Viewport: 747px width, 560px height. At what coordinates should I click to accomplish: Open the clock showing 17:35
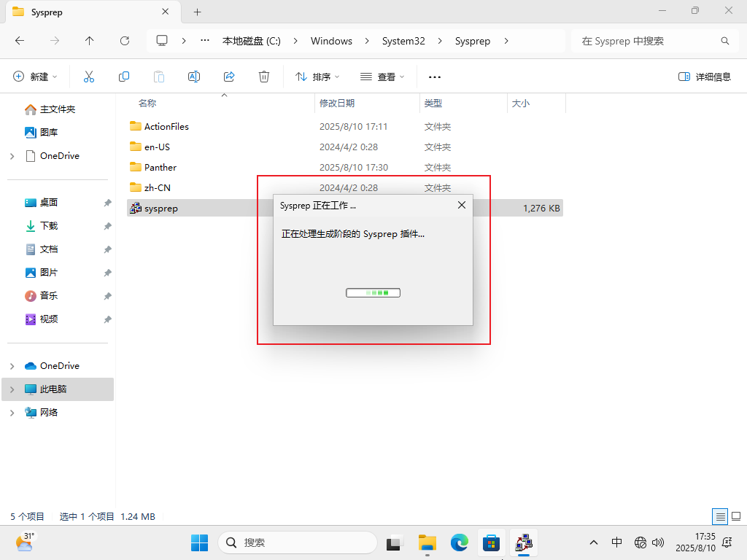click(x=695, y=542)
